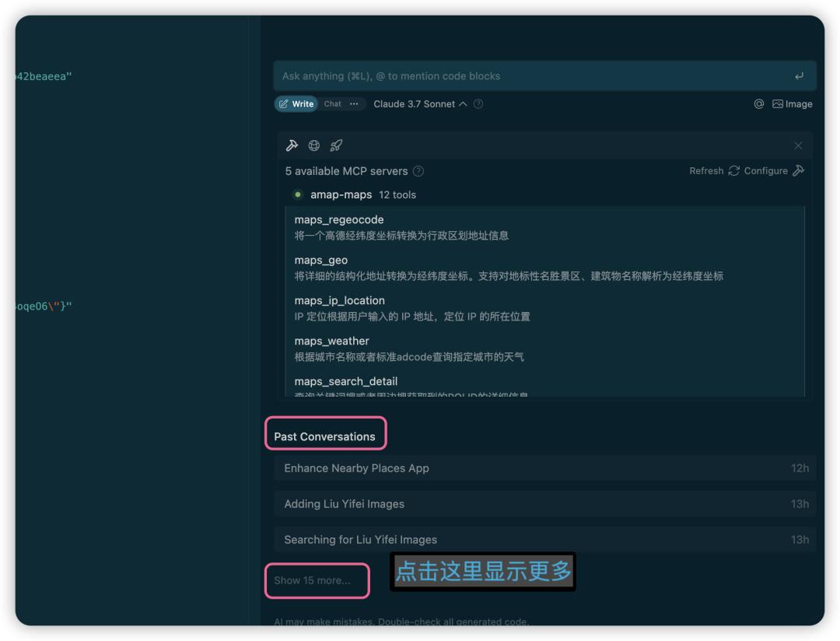
Task: Click help icon beside model name
Action: pos(478,104)
